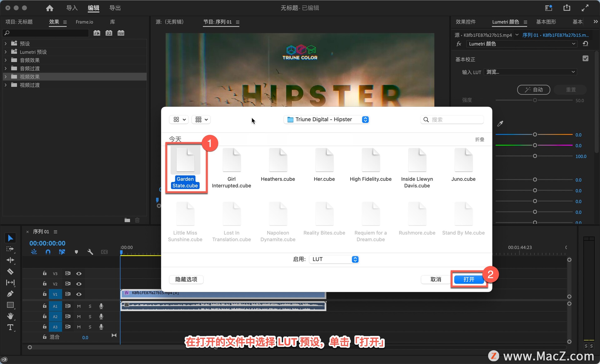Image resolution: width=600 pixels, height=364 pixels.
Task: Click 打开 button in file dialog
Action: (x=469, y=279)
